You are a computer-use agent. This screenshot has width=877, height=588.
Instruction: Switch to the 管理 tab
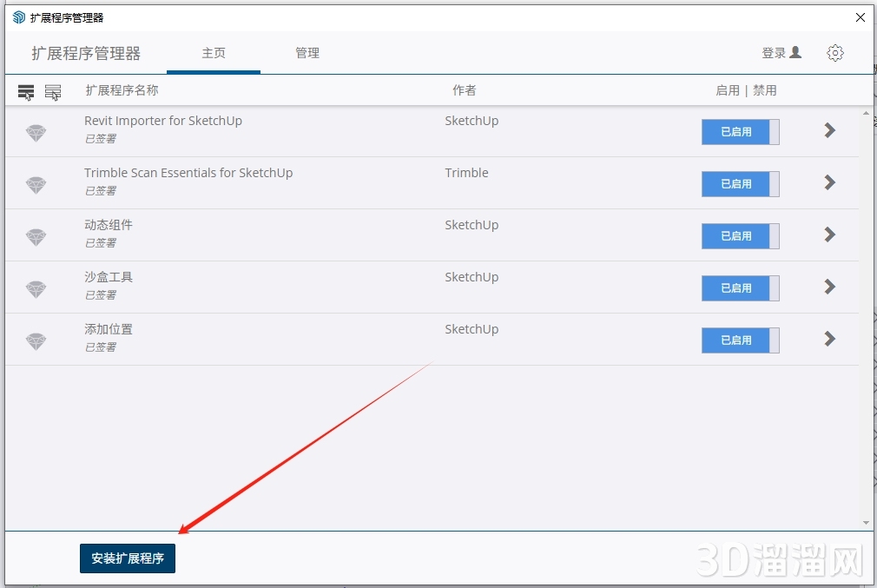pos(307,53)
